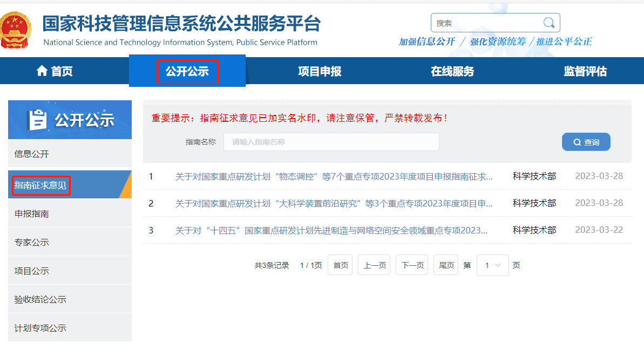Viewport: 644px width, 358px height.
Task: Click the clipboard icon in 公开公示 sidebar header
Action: (x=37, y=120)
